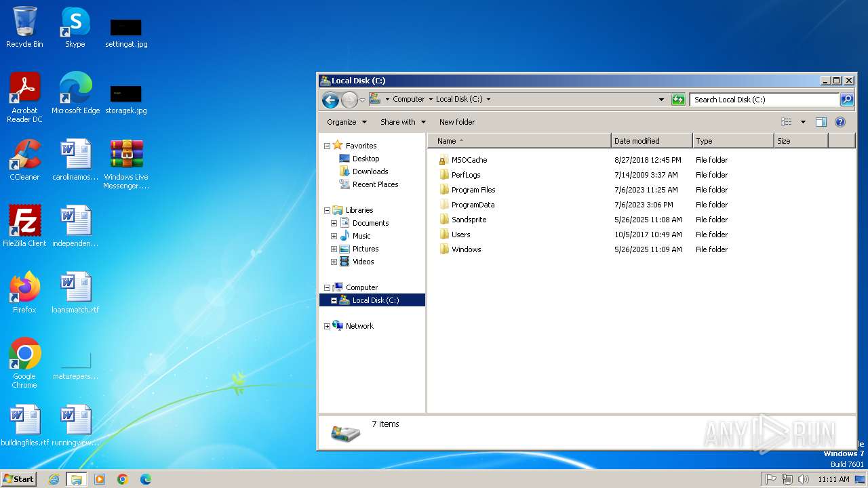Select loansmatch.rtf document on desktop
This screenshot has width=868, height=488.
[x=75, y=293]
